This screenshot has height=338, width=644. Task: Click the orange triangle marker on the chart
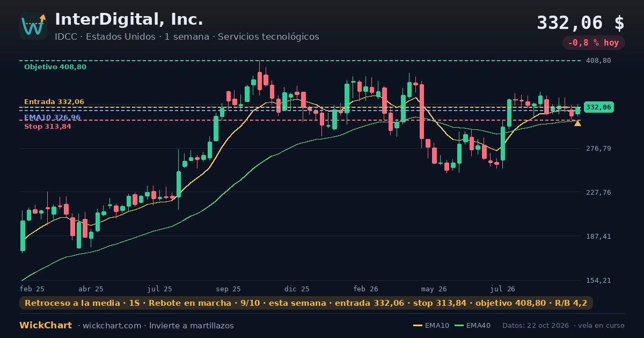point(577,123)
